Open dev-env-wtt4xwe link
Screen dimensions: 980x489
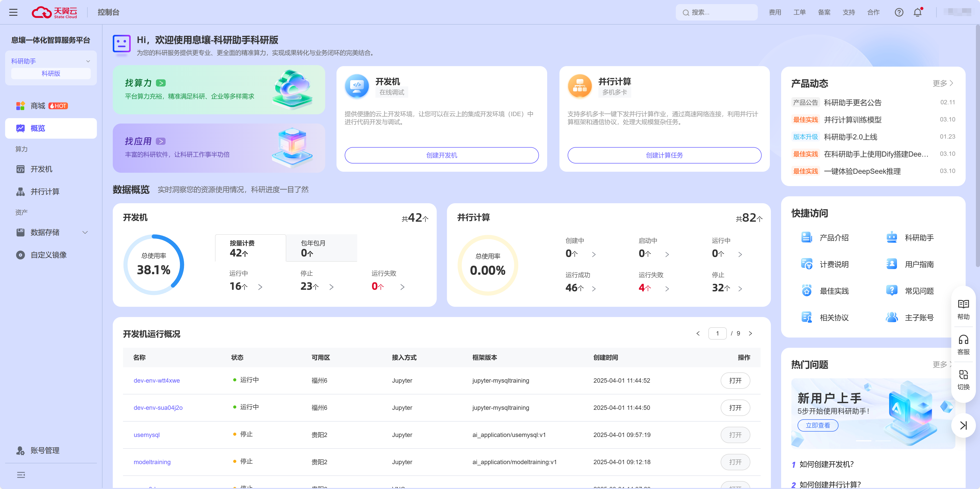(157, 381)
